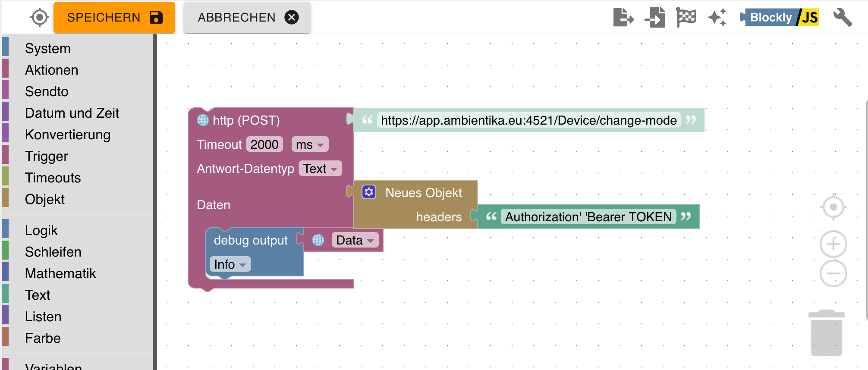Open the wrench settings icon
868x370 pixels.
[x=842, y=18]
